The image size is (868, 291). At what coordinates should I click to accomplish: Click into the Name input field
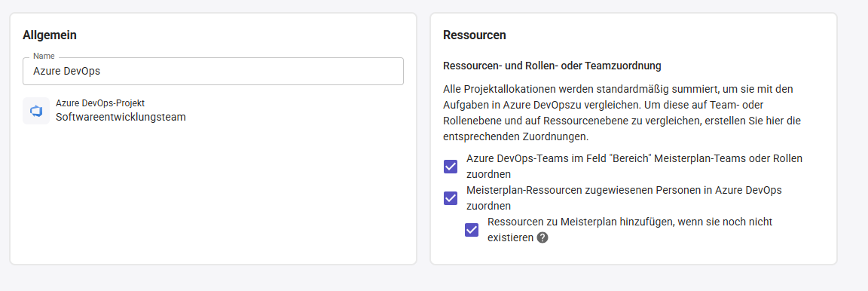(x=213, y=71)
